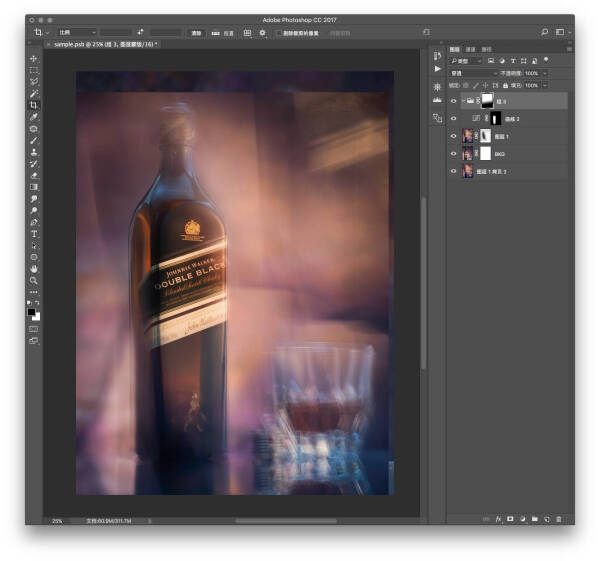
Task: Swap foreground and background colors
Action: pos(38,303)
